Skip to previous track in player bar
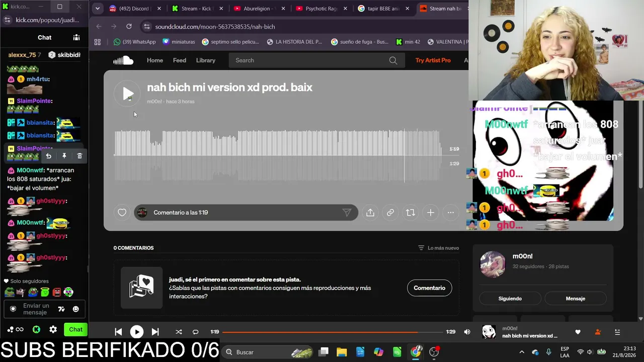 (118, 332)
